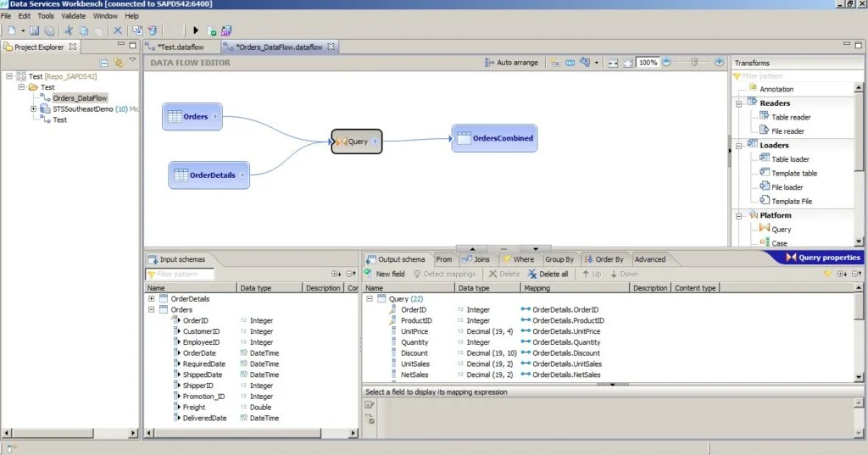The width and height of the screenshot is (868, 455).
Task: Collapse the Readers group in Transforms
Action: click(x=739, y=103)
